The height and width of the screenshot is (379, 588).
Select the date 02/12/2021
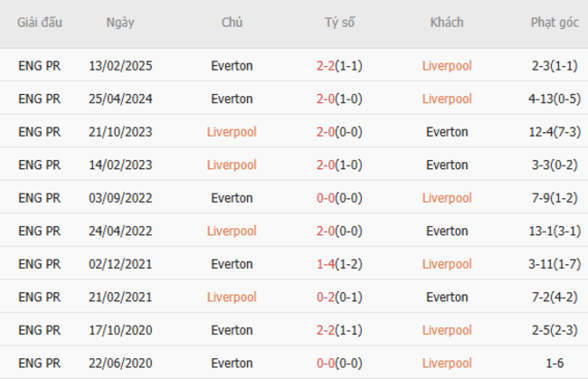point(120,264)
